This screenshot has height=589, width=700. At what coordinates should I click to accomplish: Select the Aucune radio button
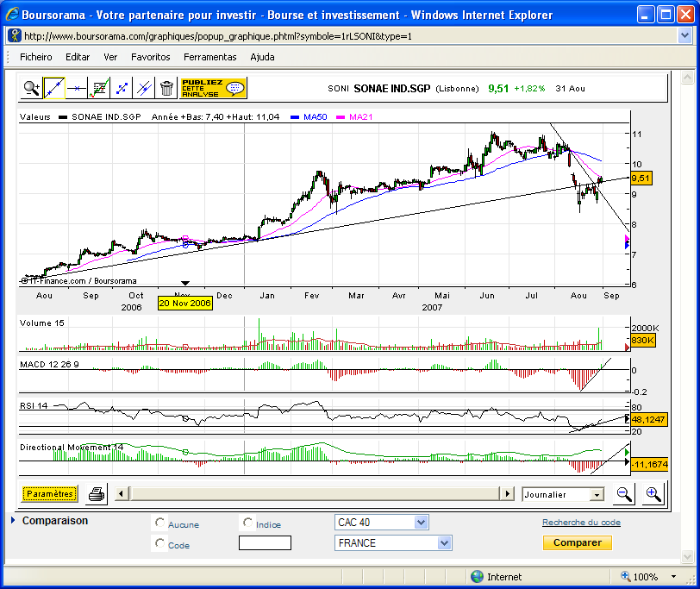coord(159,523)
